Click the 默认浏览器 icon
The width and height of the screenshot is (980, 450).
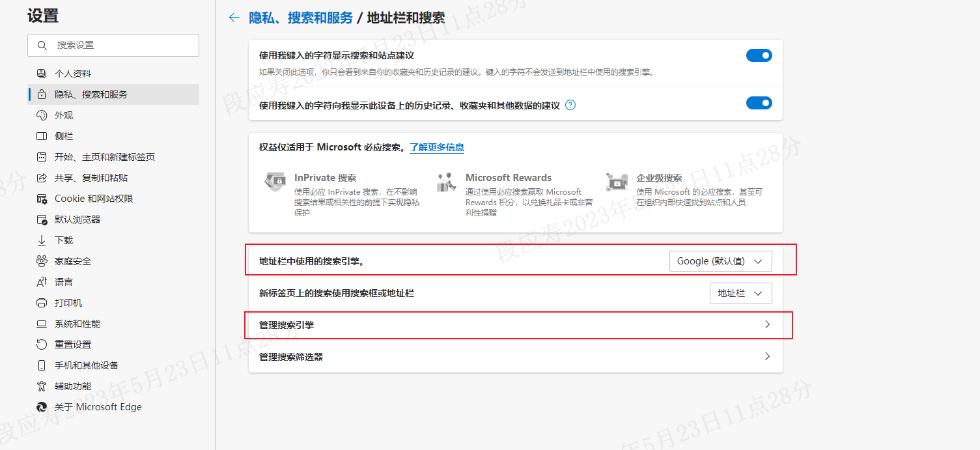[x=42, y=219]
